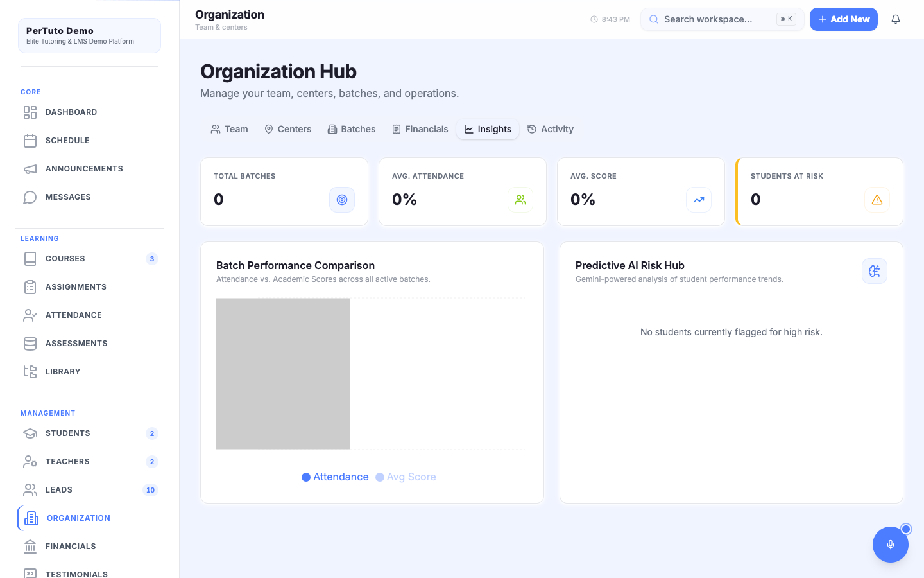The image size is (924, 578).
Task: Toggle the Attendance legend item
Action: 335,477
